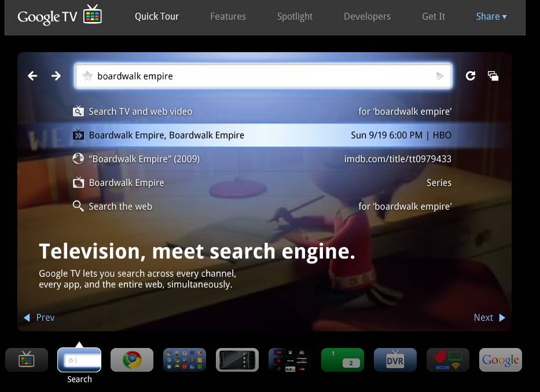Select the Search tour thumbnail
Image resolution: width=540 pixels, height=392 pixels.
79,360
